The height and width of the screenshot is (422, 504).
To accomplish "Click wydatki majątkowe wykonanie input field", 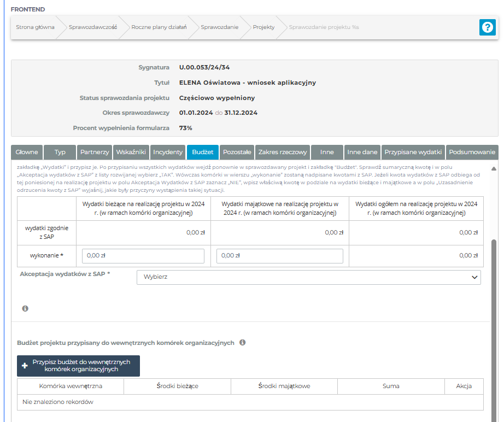I will [x=280, y=255].
